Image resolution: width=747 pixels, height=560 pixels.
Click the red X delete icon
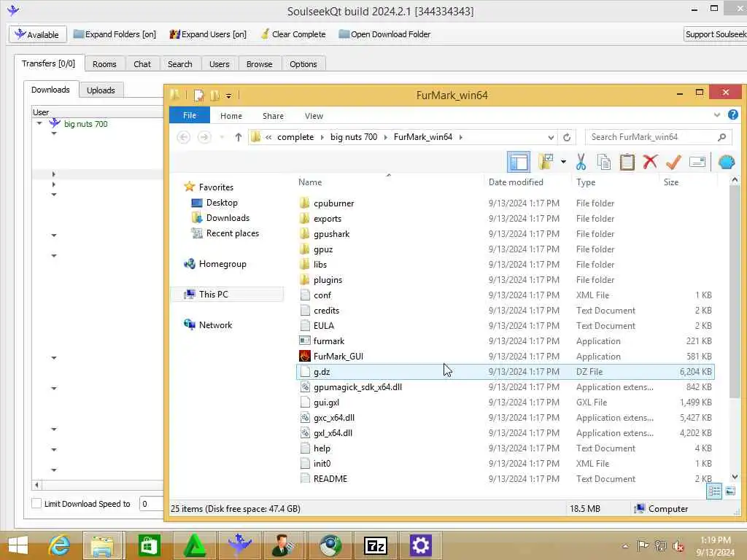click(650, 162)
